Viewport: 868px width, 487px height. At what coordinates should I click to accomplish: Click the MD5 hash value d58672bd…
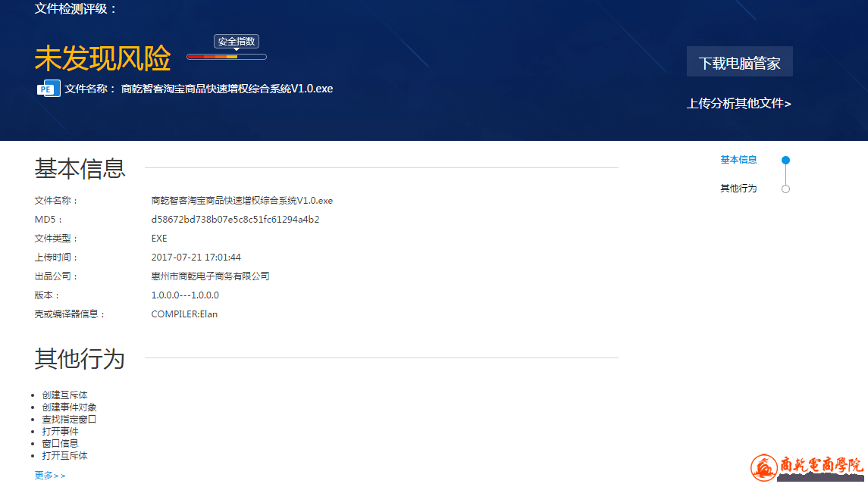(x=235, y=220)
